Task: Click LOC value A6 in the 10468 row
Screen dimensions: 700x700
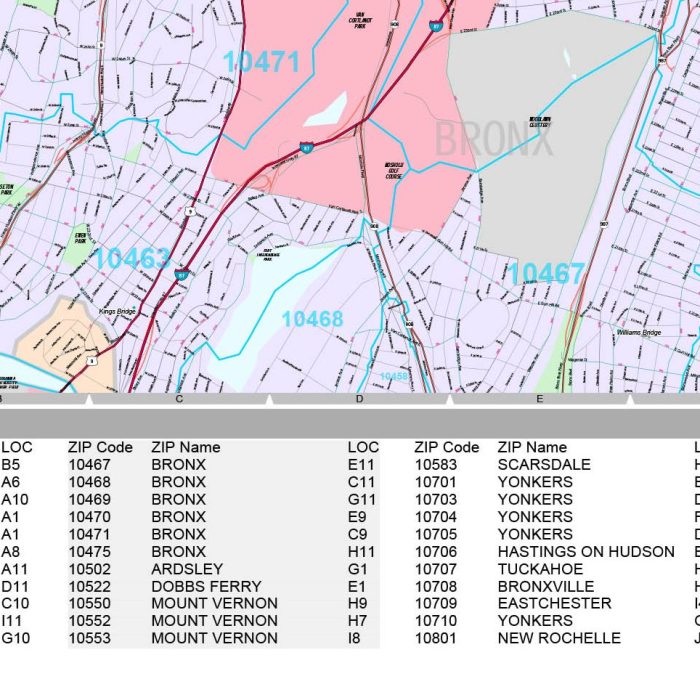Action: (x=11, y=482)
